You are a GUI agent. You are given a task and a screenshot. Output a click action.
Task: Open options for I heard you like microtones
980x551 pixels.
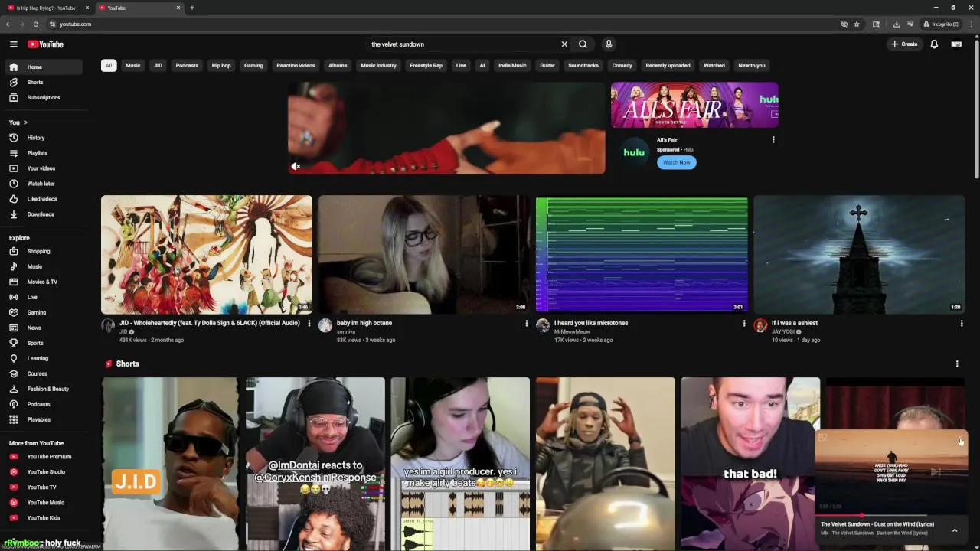click(x=744, y=324)
